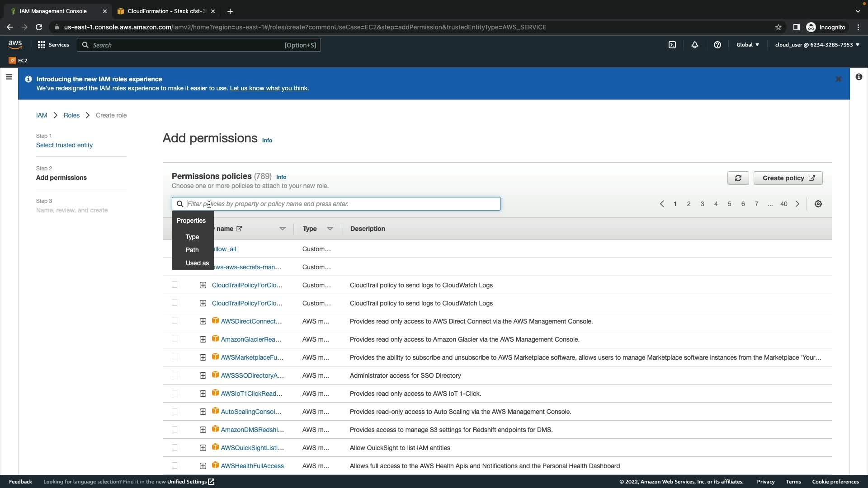Refresh the permissions policies list
The height and width of the screenshot is (488, 868).
(738, 178)
